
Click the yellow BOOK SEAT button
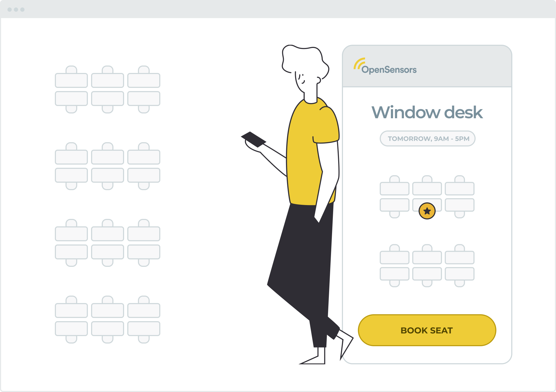[x=427, y=330]
